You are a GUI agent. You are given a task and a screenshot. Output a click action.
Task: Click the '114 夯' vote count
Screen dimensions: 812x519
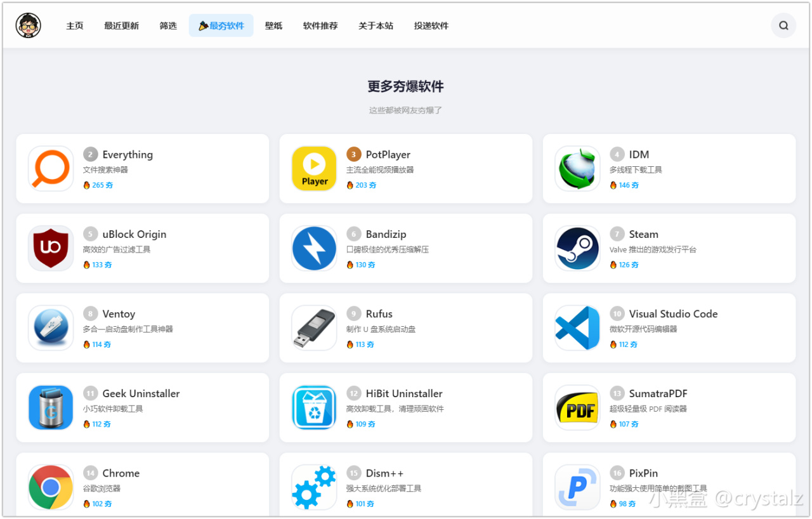pyautogui.click(x=101, y=345)
